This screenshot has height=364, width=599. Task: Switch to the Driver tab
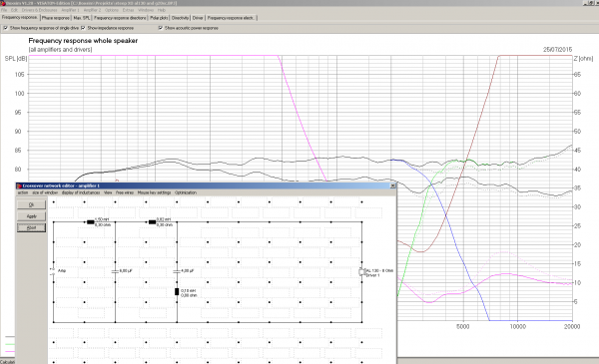(x=198, y=18)
